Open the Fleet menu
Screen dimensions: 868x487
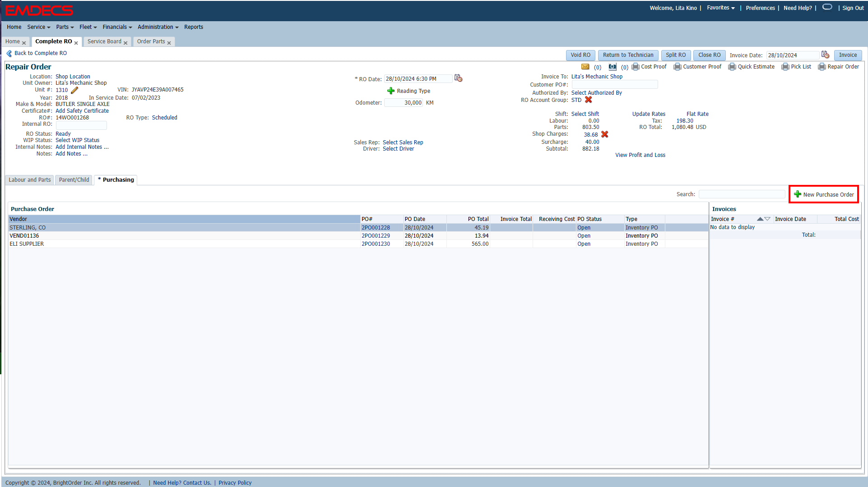click(x=88, y=27)
